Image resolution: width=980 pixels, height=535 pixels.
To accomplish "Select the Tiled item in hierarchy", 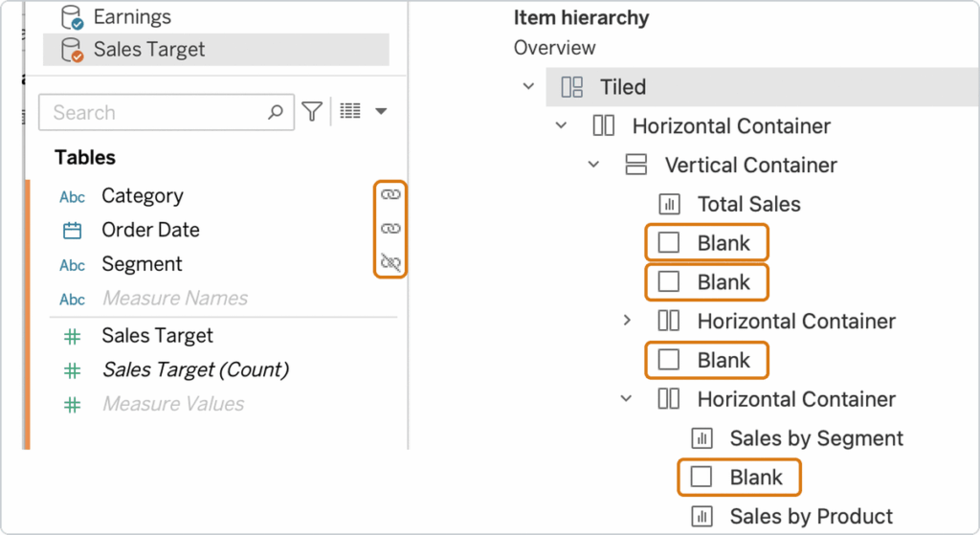I will pyautogui.click(x=763, y=87).
